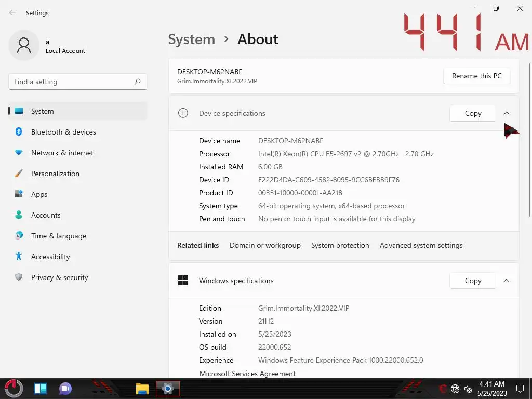Select System in the sidebar

(78, 111)
